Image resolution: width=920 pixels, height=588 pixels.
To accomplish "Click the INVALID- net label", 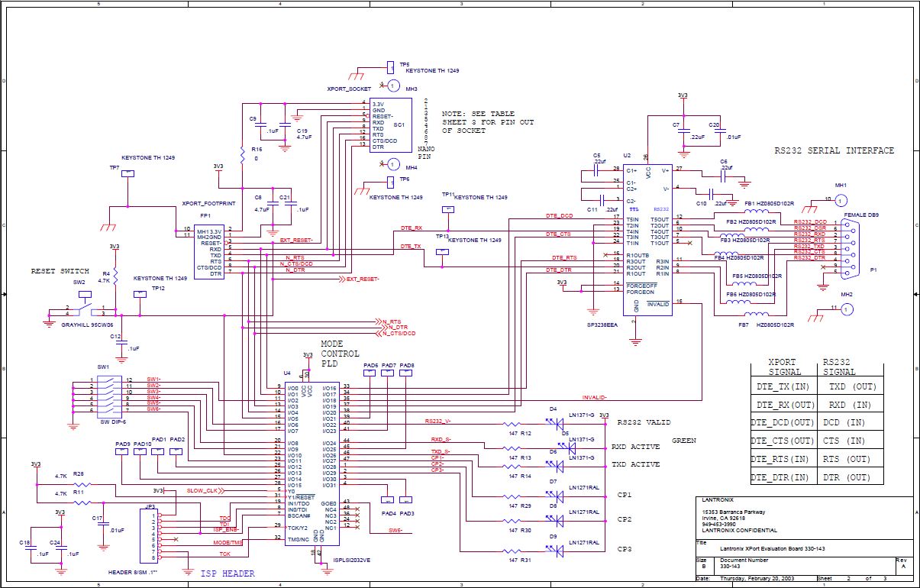I will coord(594,397).
